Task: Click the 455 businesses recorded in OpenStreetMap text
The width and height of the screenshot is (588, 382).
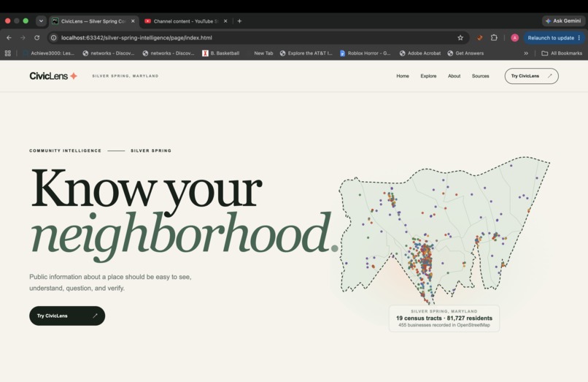Action: click(x=444, y=325)
